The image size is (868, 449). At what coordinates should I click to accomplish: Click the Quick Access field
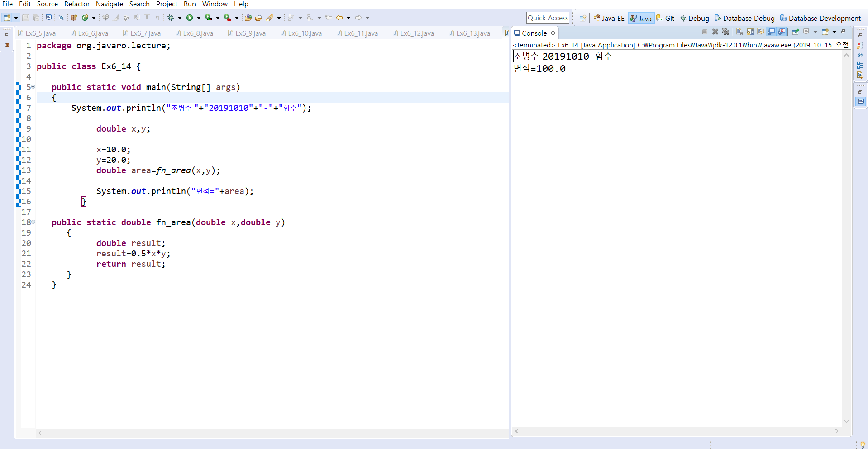[x=548, y=18]
